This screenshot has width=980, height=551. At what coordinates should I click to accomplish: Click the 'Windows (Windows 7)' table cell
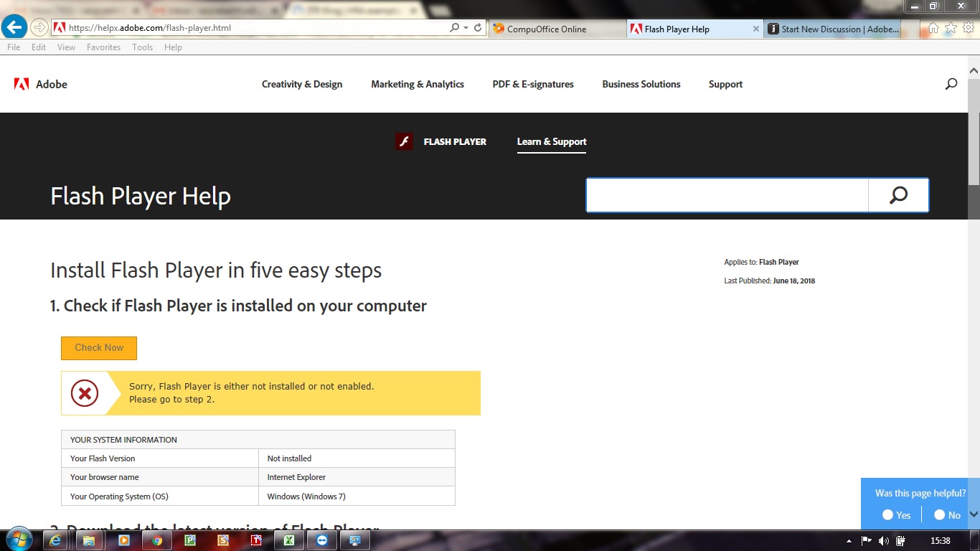357,496
